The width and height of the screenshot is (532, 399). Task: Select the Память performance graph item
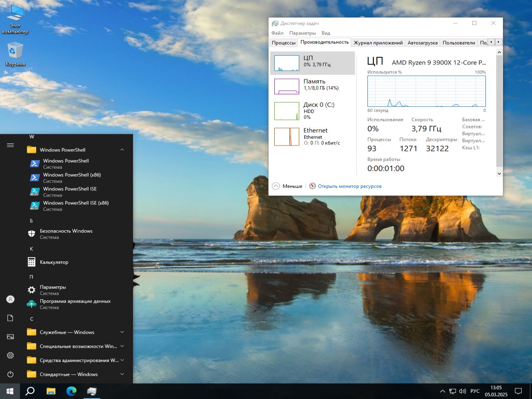313,85
